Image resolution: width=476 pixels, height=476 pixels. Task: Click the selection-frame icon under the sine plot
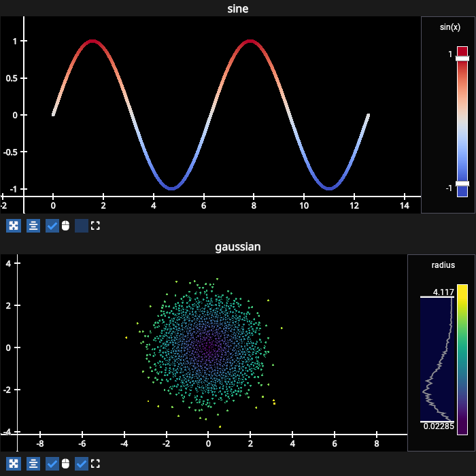tap(95, 226)
